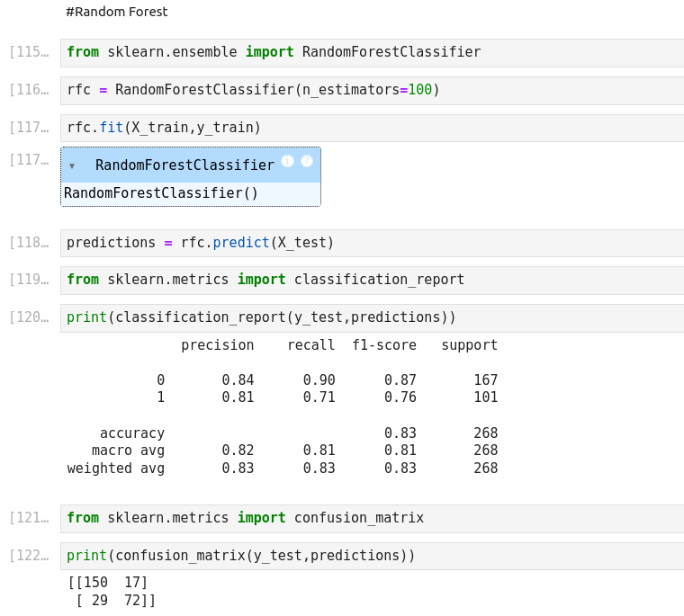684x616 pixels.
Task: Click the print classification_report code cell
Action: [x=360, y=317]
